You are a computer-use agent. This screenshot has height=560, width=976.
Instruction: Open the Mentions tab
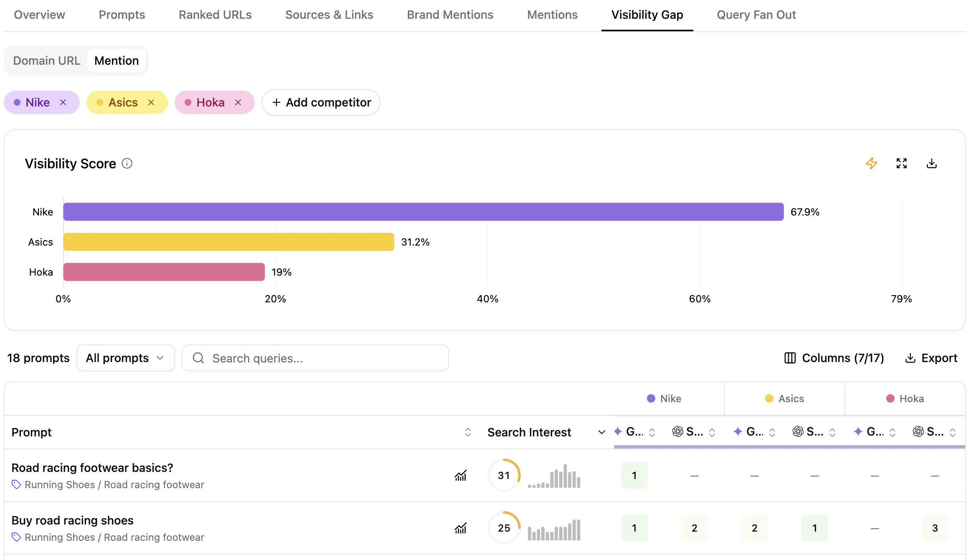coord(552,15)
